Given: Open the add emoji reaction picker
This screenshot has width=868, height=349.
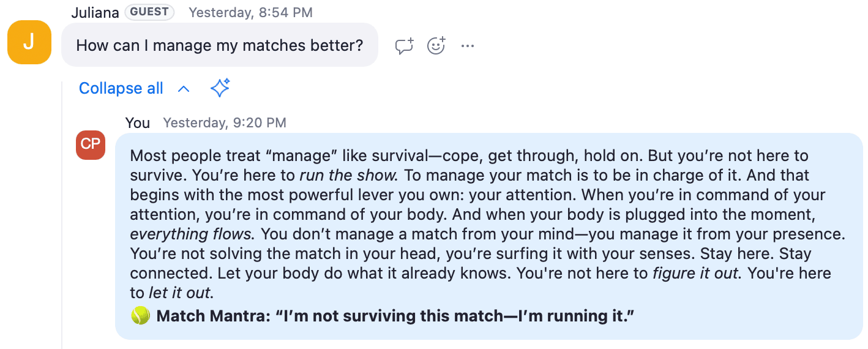Looking at the screenshot, I should (436, 46).
